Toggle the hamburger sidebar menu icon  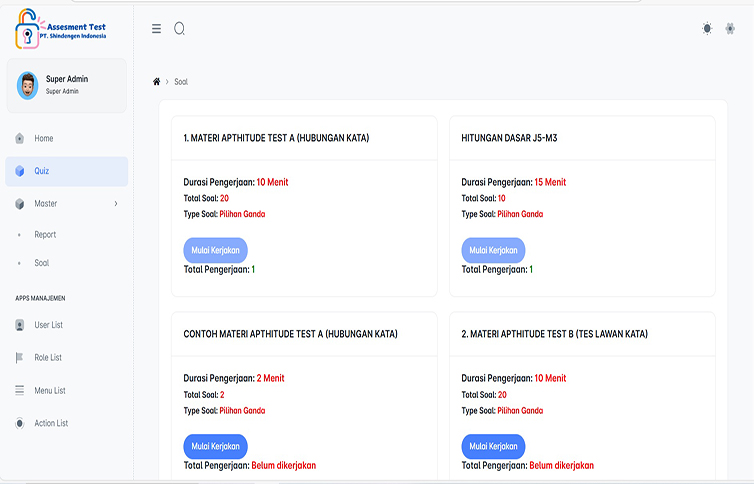156,29
